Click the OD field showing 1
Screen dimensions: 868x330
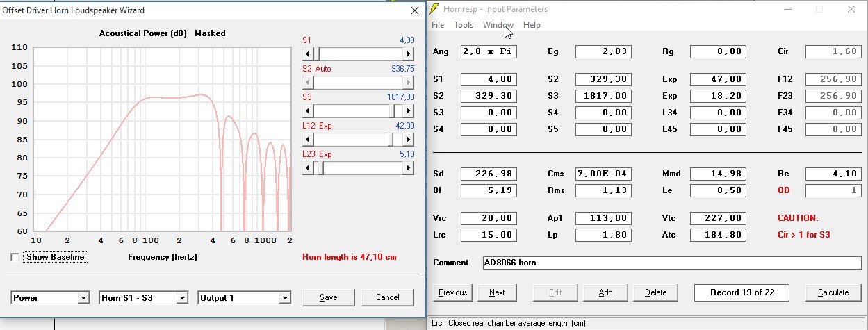point(833,190)
